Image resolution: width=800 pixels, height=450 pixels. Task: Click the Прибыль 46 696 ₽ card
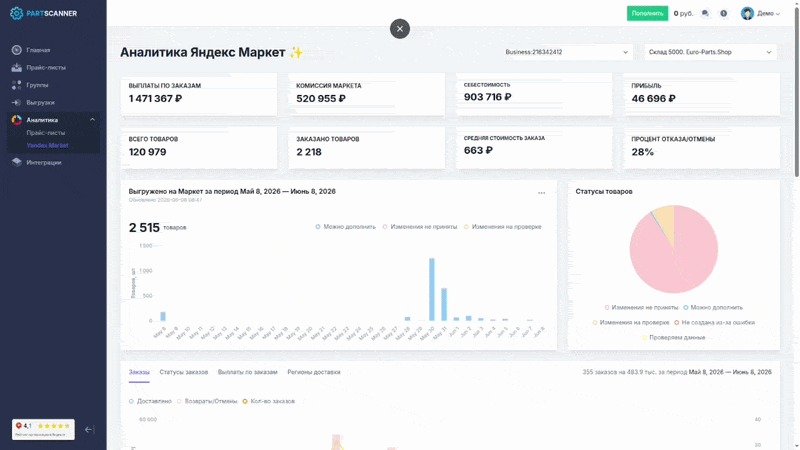coord(702,94)
